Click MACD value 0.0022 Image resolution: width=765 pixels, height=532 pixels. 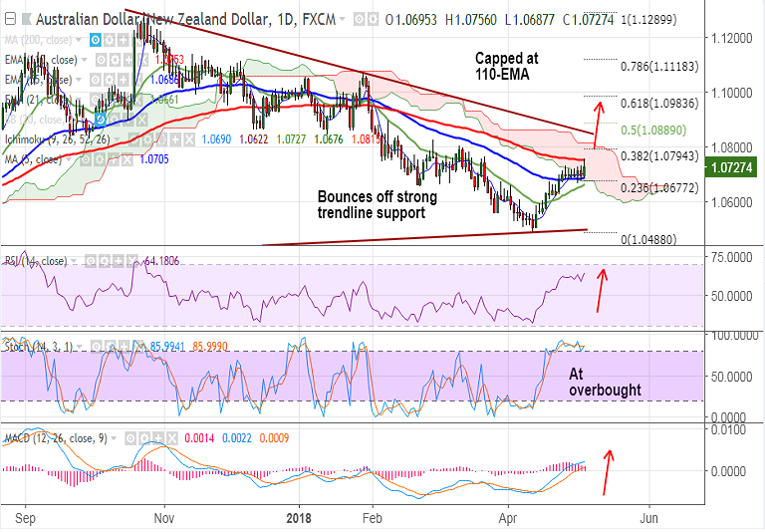tap(237, 438)
